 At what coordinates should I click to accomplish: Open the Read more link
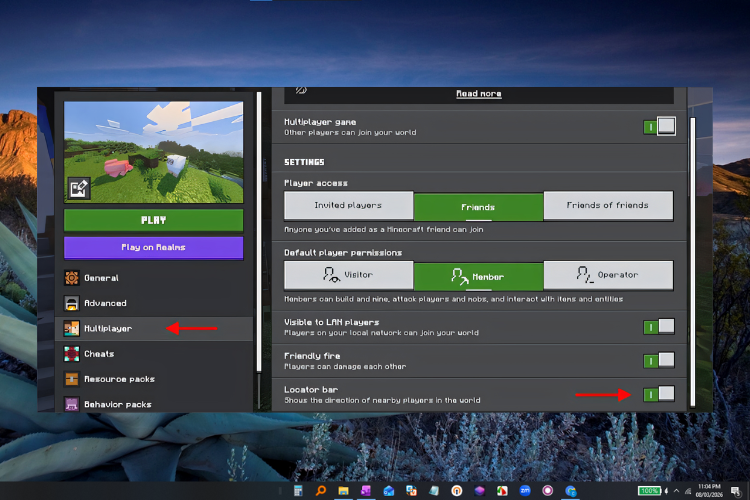[x=478, y=94]
